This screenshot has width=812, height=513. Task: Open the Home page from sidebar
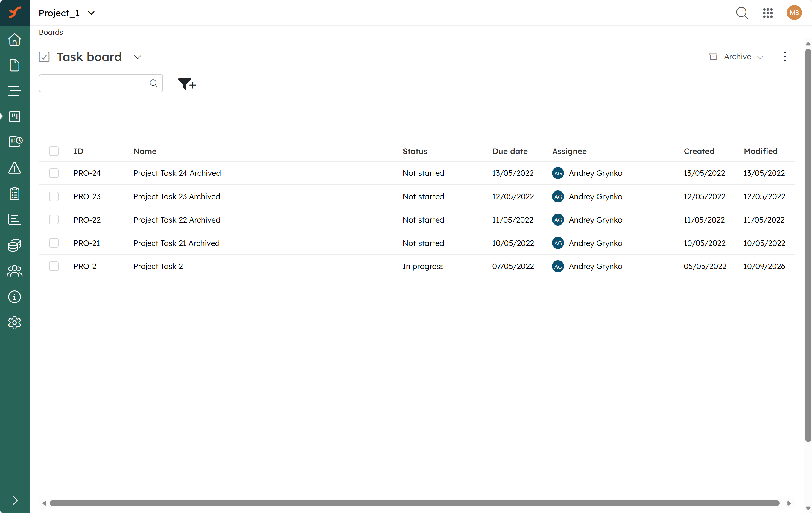coord(14,40)
